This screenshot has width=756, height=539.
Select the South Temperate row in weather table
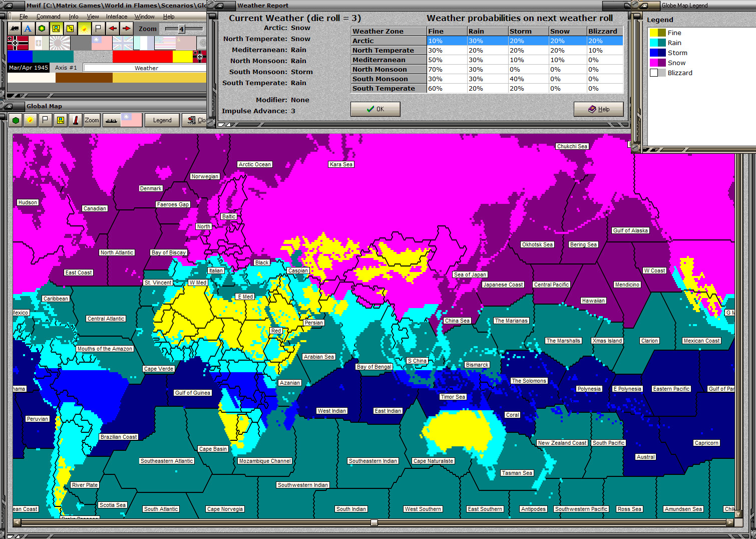coord(487,89)
